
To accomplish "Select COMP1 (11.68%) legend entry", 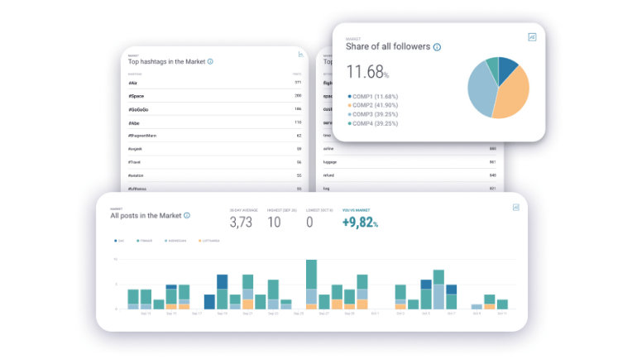I will pos(374,96).
